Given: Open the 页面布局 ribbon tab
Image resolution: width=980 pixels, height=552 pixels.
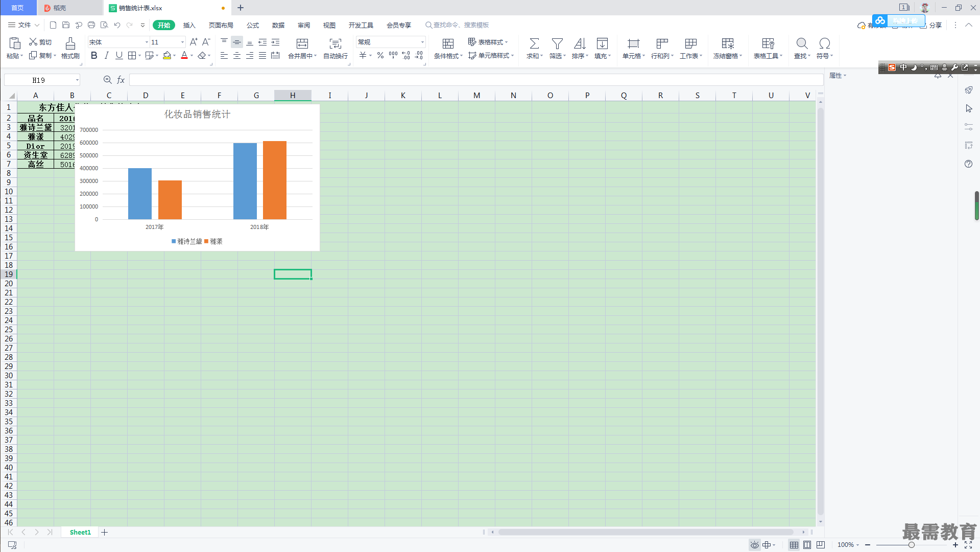Looking at the screenshot, I should 221,25.
